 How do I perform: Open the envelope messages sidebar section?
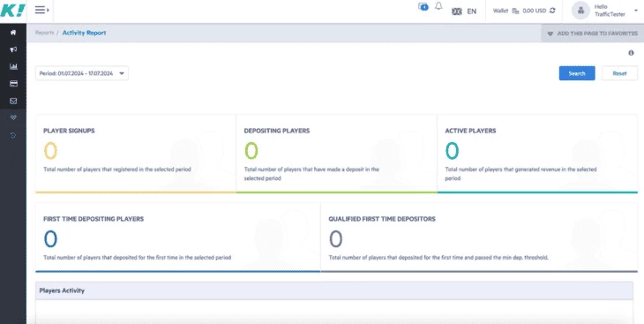(13, 101)
